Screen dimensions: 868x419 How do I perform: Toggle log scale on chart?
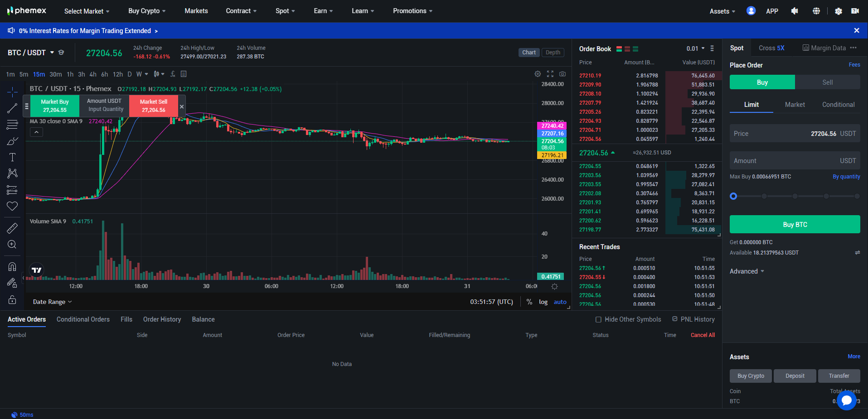point(543,302)
